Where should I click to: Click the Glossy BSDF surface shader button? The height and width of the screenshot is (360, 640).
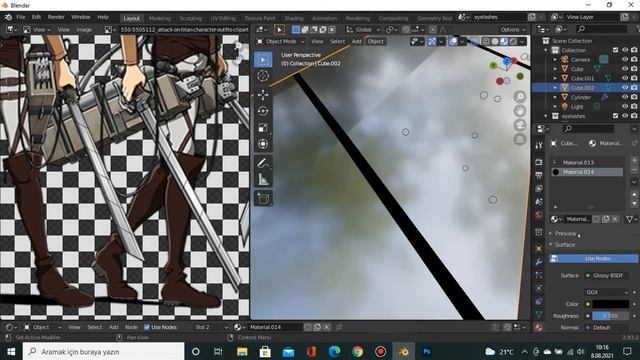(x=607, y=276)
